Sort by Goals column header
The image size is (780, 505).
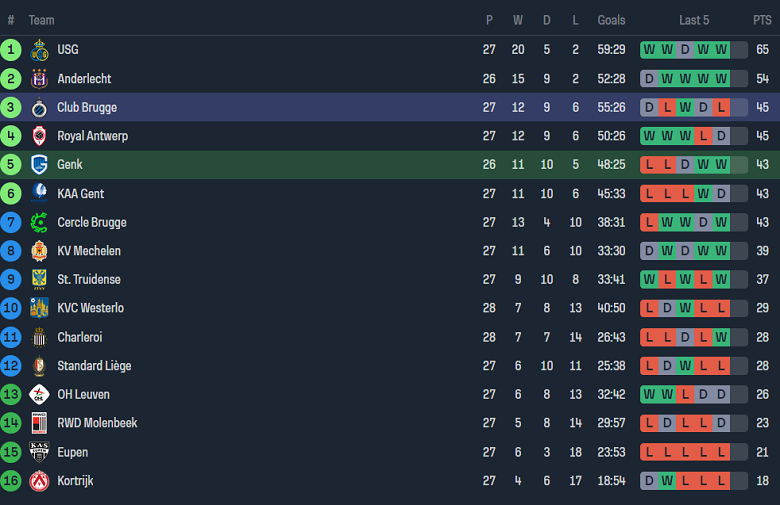611,20
